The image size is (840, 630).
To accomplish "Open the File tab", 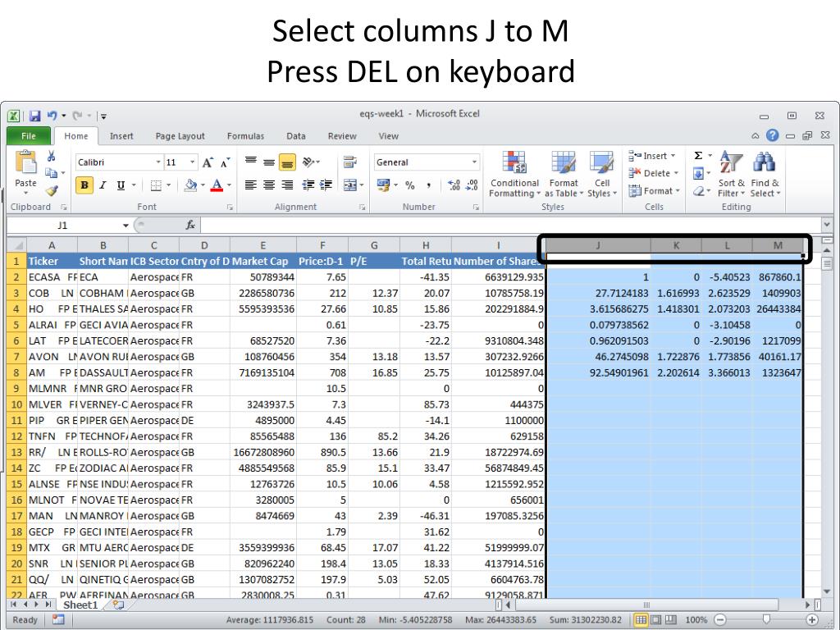I will [29, 136].
